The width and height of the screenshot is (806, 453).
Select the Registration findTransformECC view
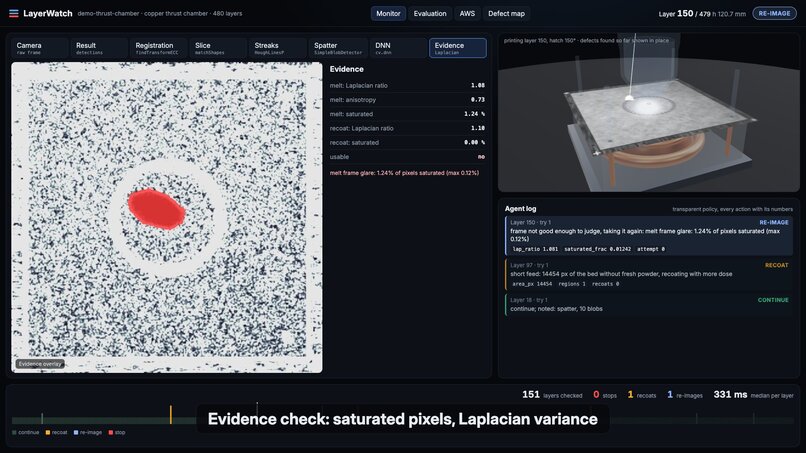pyautogui.click(x=159, y=48)
